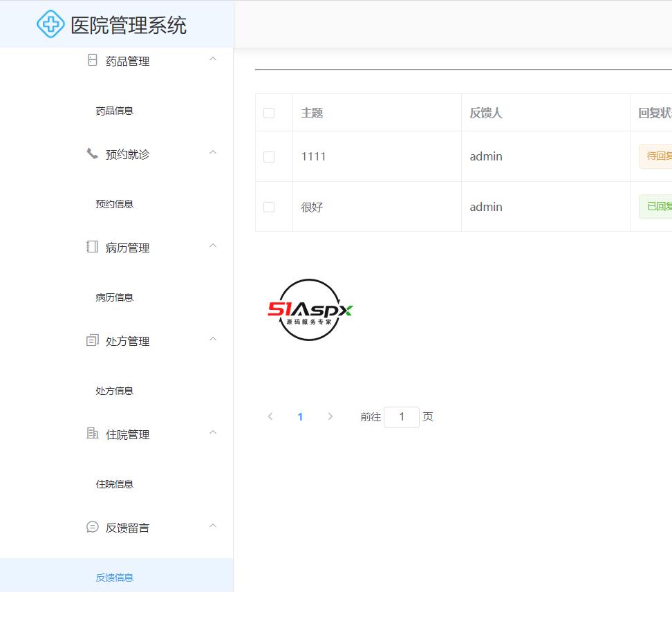Viewport: 672px width, 619px height.
Task: Open the 药品信息 submenu item
Action: coord(115,111)
